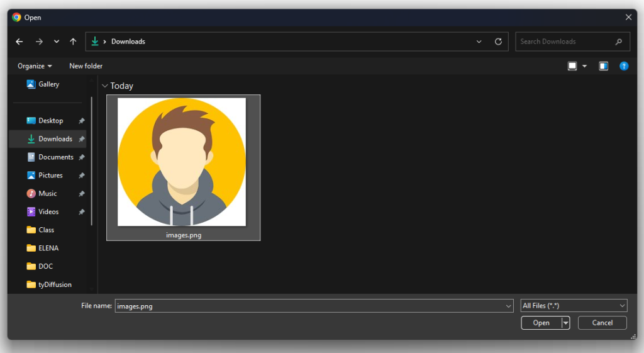Open the All Files type filter
The width and height of the screenshot is (644, 353).
(x=574, y=306)
